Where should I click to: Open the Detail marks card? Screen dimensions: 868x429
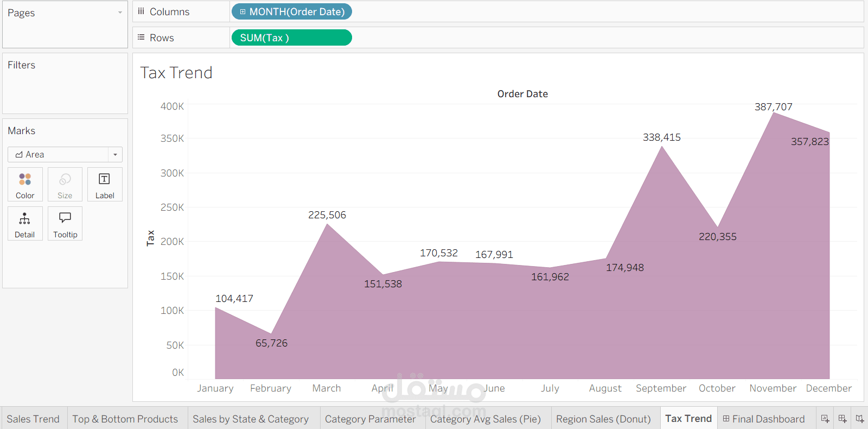pos(25,224)
